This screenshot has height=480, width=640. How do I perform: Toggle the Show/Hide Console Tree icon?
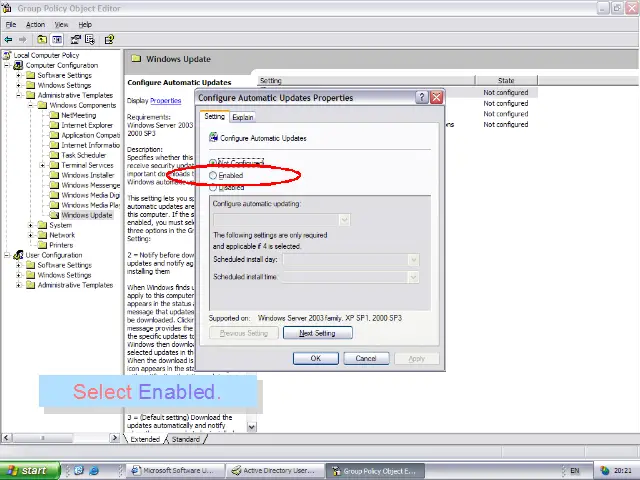(57, 40)
